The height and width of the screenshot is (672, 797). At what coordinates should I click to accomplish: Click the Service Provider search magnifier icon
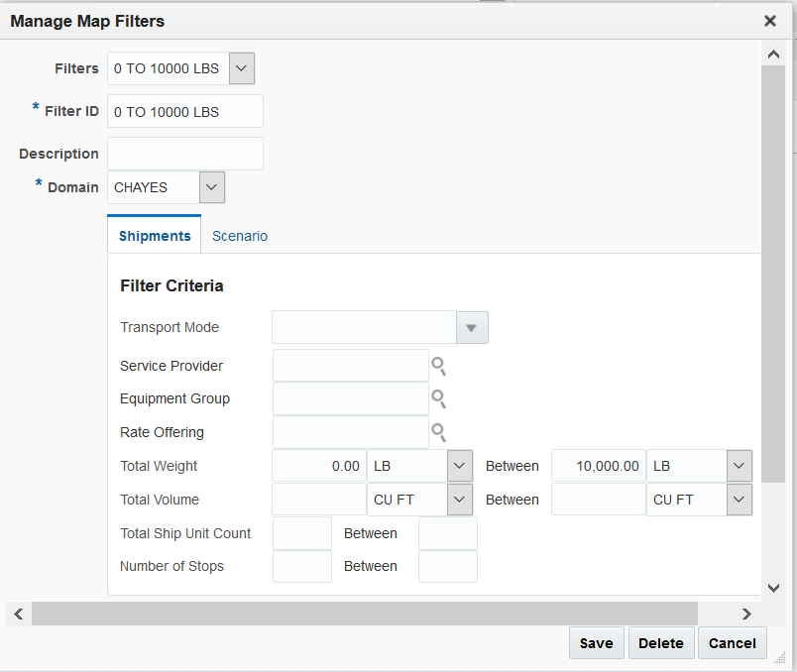pyautogui.click(x=439, y=366)
